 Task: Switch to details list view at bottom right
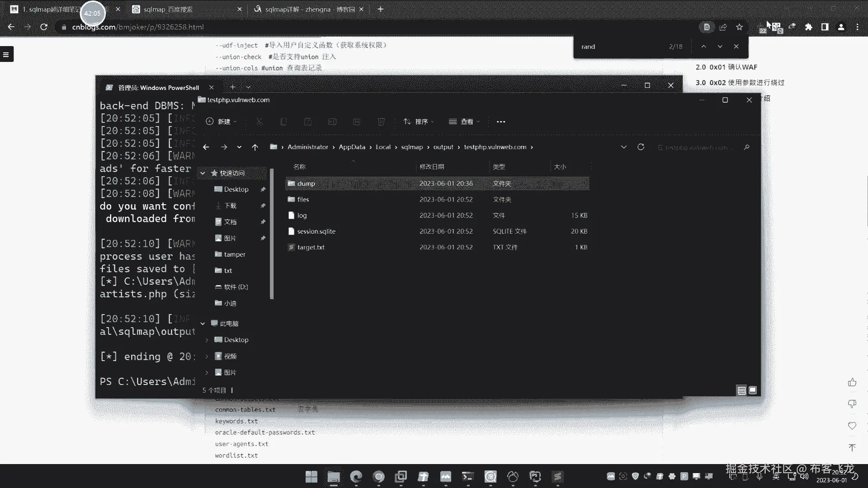pos(741,390)
